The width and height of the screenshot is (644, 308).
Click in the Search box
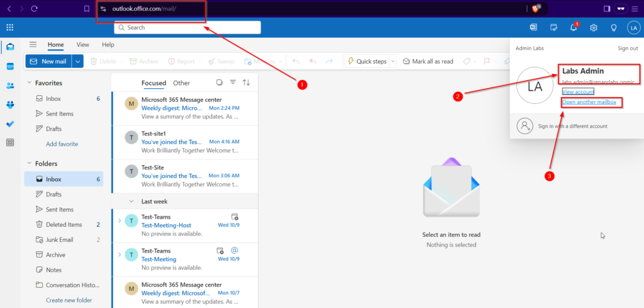187,28
